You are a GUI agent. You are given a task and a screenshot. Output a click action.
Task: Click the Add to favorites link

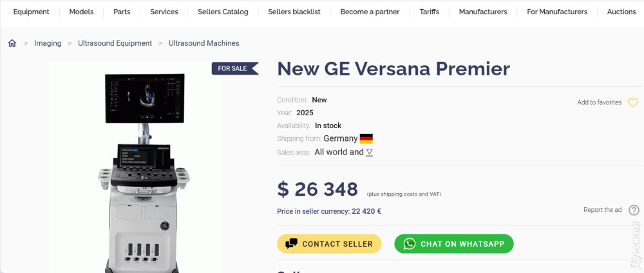point(599,102)
